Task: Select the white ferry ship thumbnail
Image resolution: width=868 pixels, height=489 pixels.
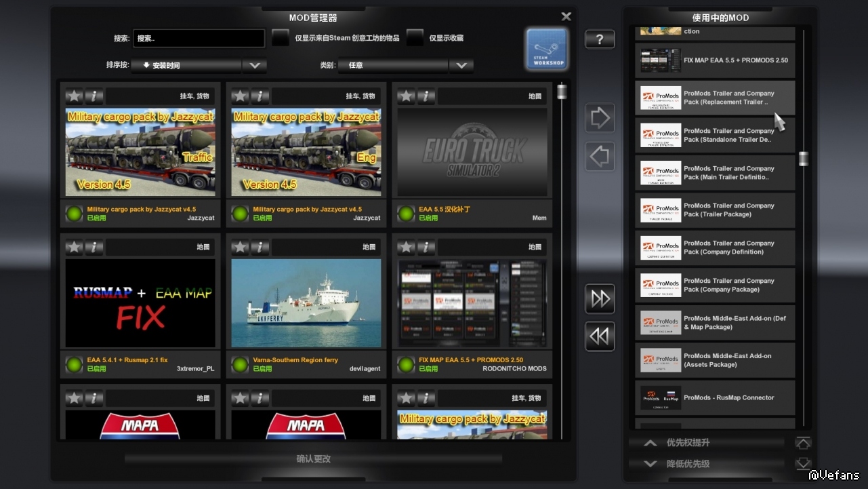Action: click(x=306, y=303)
